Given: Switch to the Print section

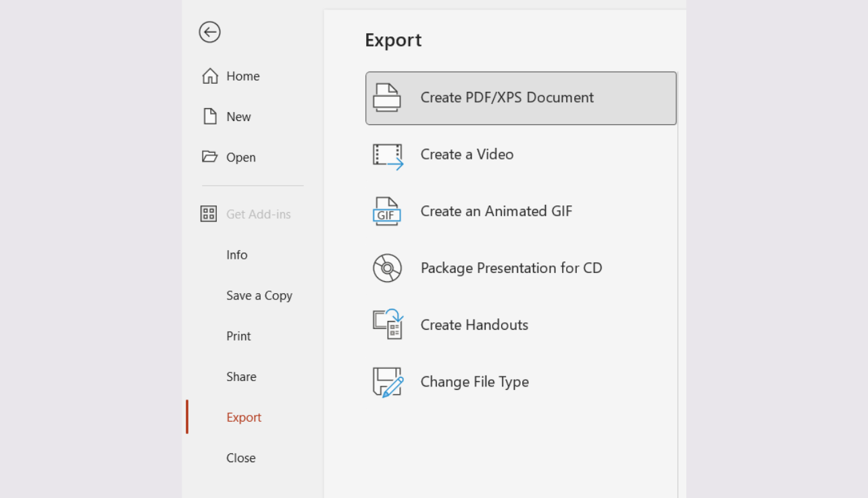Looking at the screenshot, I should tap(238, 336).
